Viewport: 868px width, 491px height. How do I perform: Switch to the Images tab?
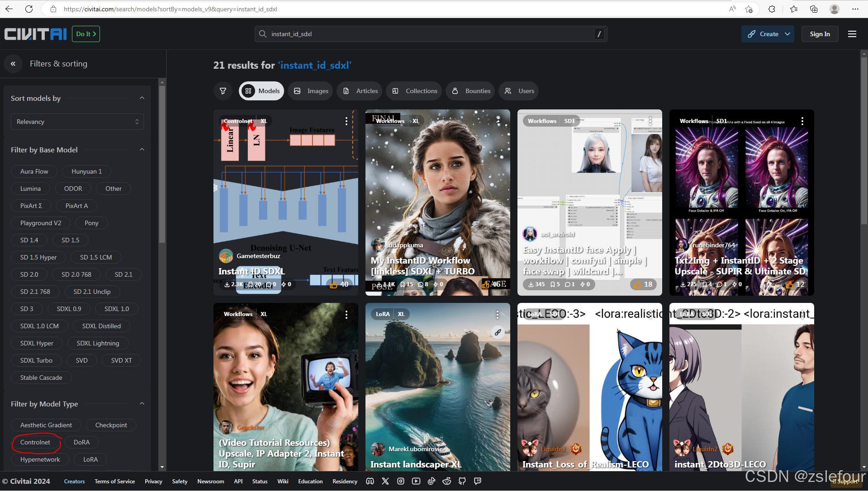(311, 91)
